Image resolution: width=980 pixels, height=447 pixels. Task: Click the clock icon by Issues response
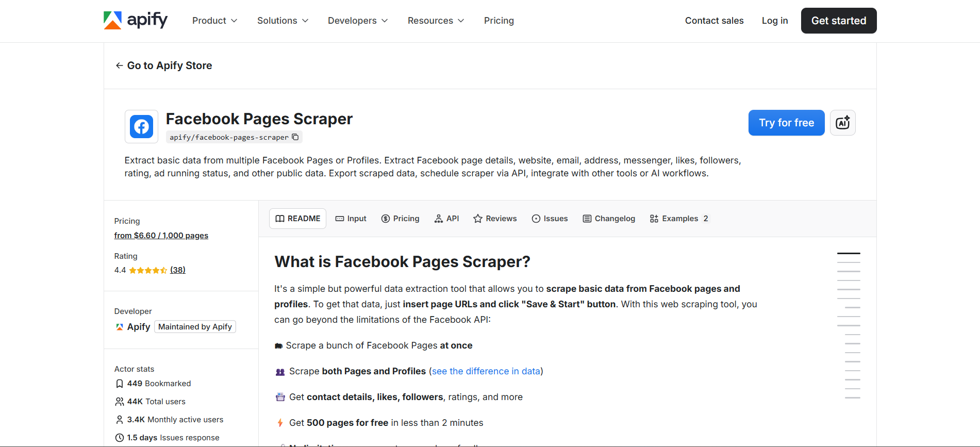(120, 438)
